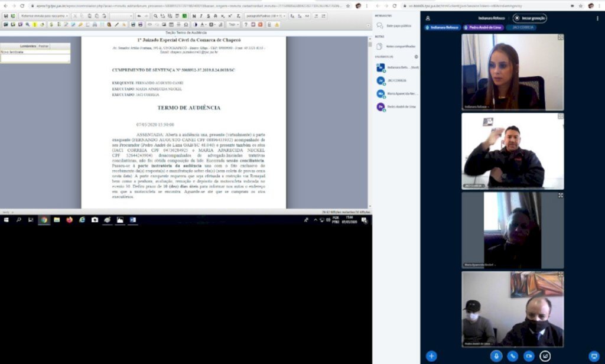Click the leave audio phone button
This screenshot has width=605, height=364.
click(x=512, y=356)
